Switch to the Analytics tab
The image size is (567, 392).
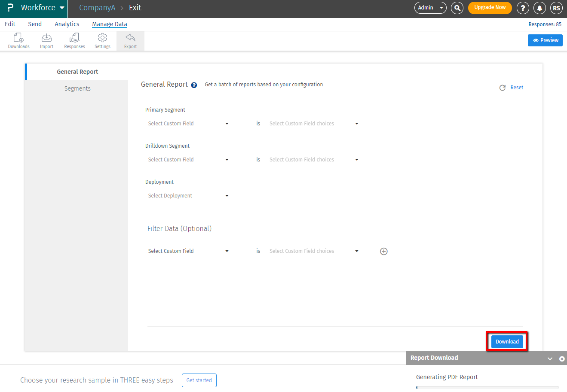[67, 24]
